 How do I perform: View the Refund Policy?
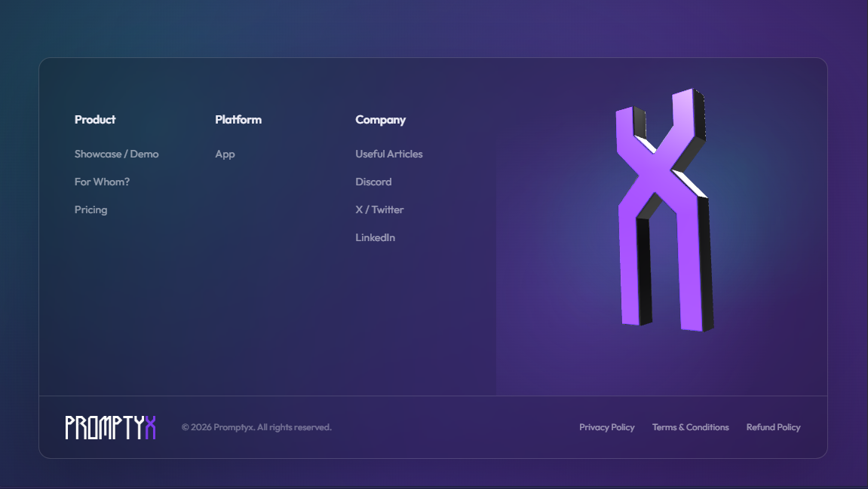click(x=773, y=427)
